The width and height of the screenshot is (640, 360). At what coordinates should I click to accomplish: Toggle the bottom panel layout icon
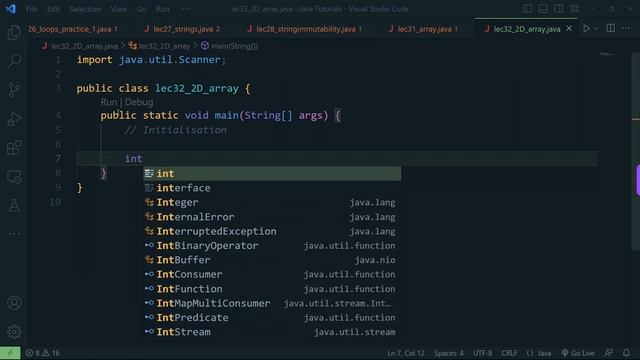tap(543, 9)
